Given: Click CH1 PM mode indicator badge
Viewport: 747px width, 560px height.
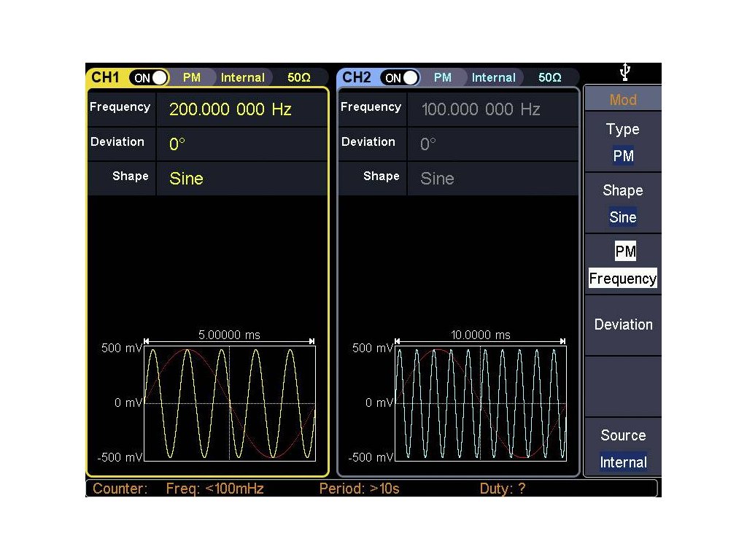Looking at the screenshot, I should tap(192, 77).
